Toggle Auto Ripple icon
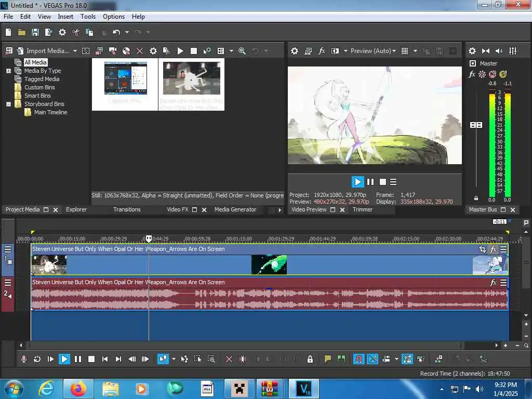Viewport: 532px width, 399px height. pyautogui.click(x=386, y=359)
